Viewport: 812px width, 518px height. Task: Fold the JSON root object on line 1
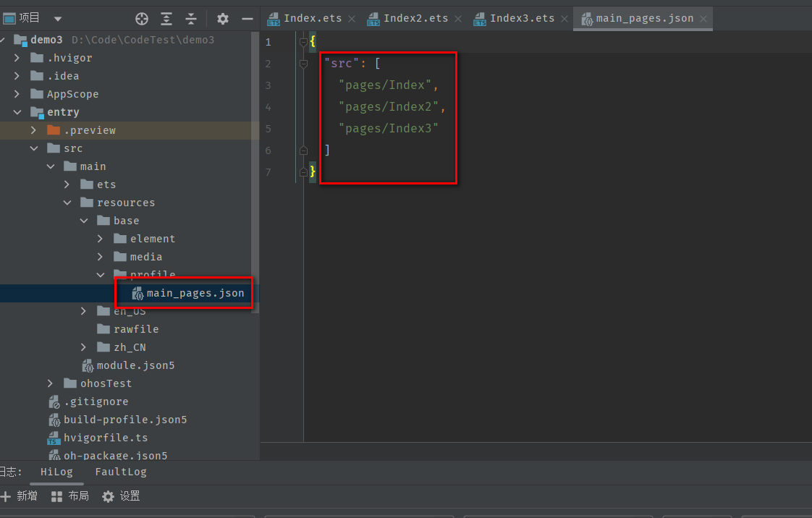pyautogui.click(x=303, y=42)
